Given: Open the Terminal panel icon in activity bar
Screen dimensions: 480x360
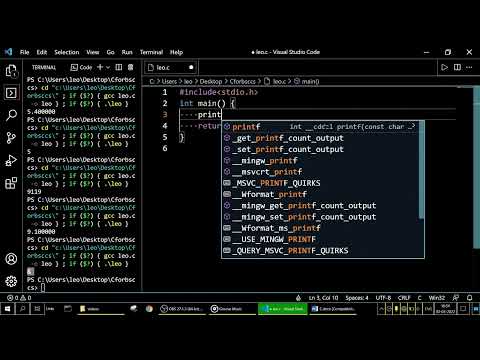Looking at the screenshot, I should point(11,93).
